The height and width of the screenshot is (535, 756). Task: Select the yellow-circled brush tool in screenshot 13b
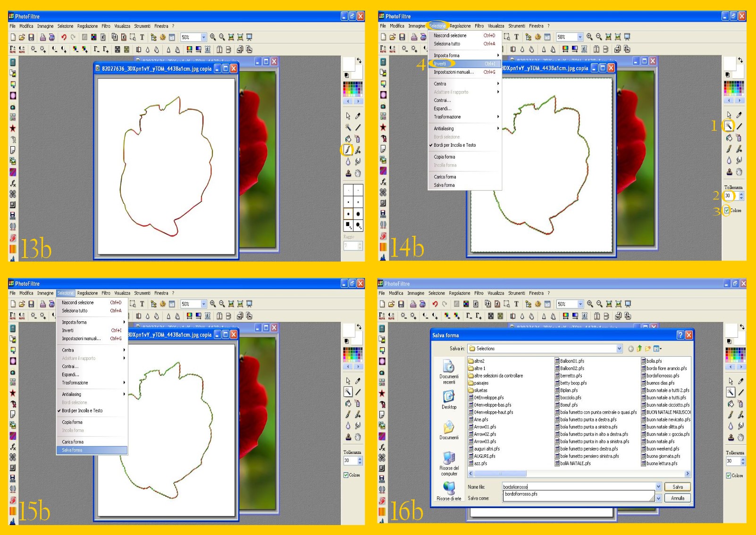pos(348,150)
